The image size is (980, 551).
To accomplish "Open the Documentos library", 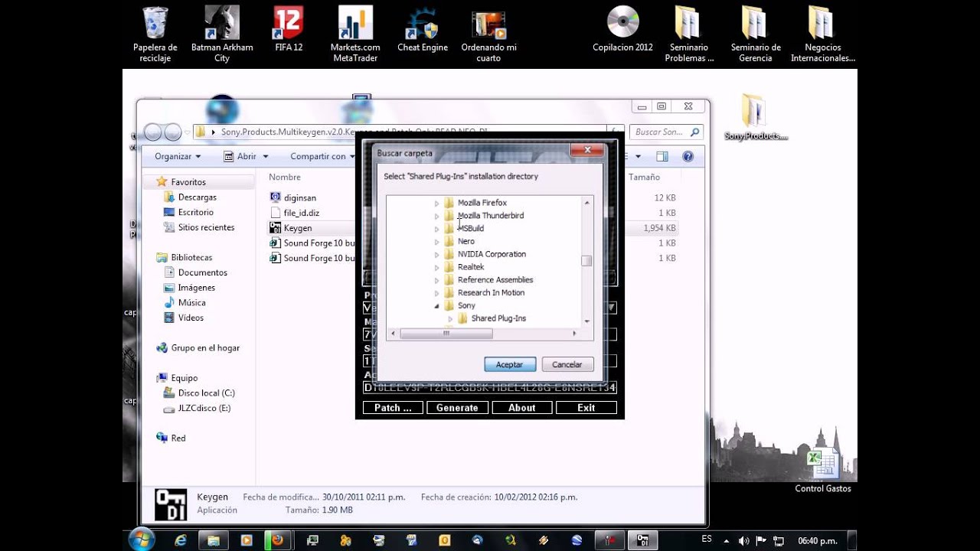I will pos(202,272).
